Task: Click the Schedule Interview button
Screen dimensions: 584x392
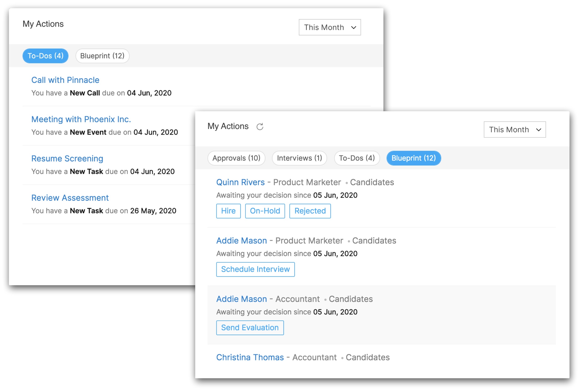Action: (x=255, y=269)
